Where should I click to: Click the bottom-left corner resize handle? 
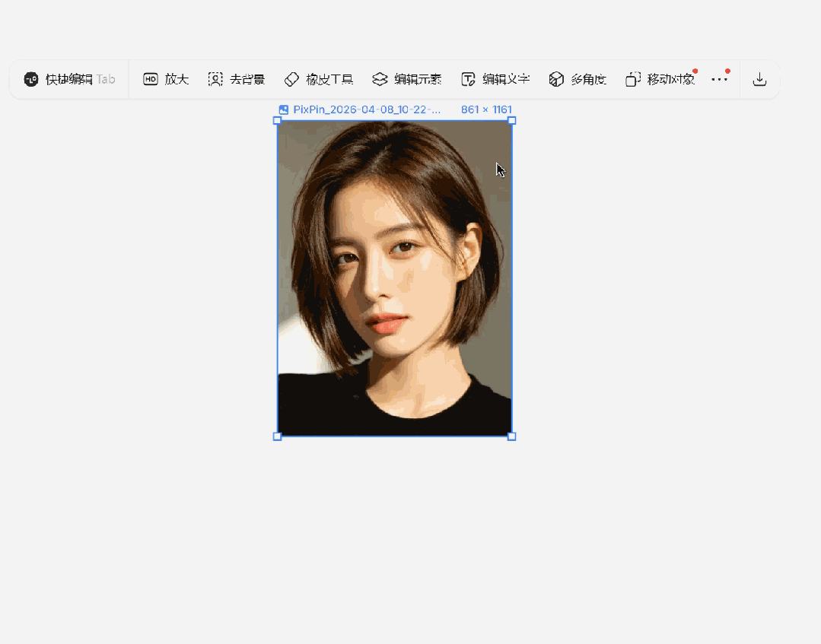[278, 436]
